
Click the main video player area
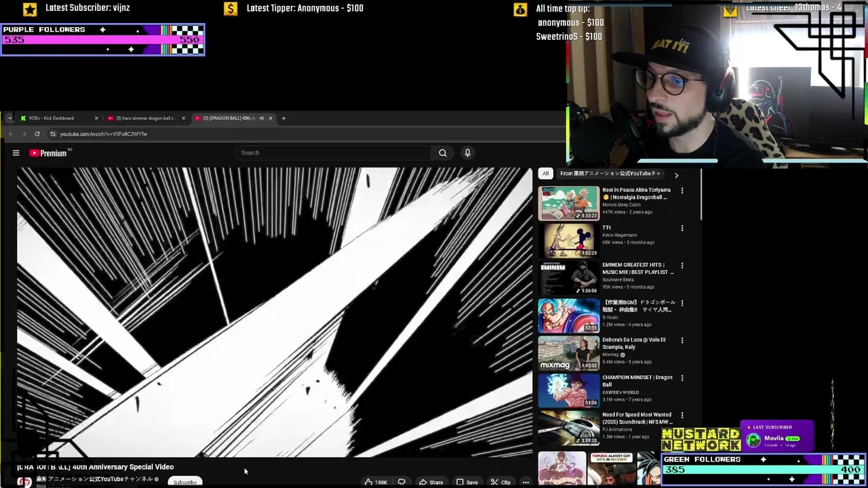275,312
